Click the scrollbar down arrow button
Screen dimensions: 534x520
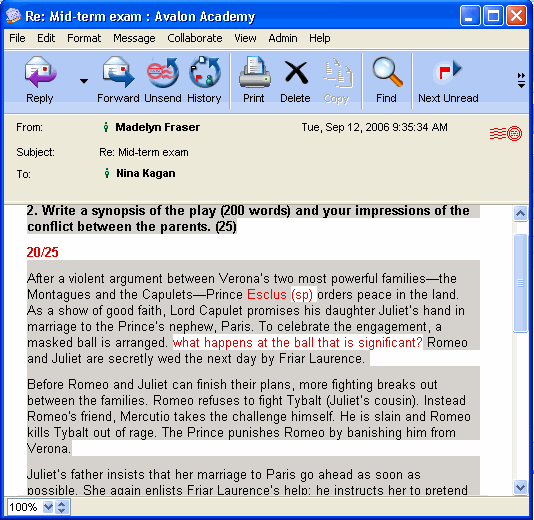520,488
